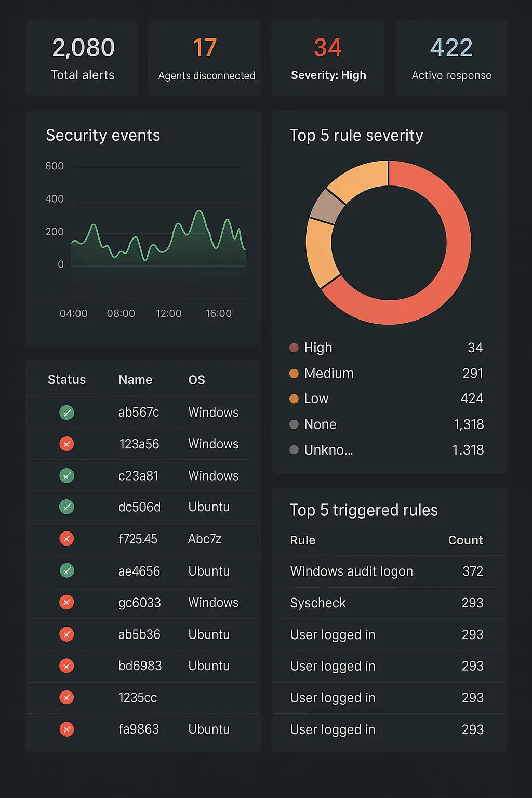Open the Active response metric card
This screenshot has height=798, width=532.
click(451, 58)
